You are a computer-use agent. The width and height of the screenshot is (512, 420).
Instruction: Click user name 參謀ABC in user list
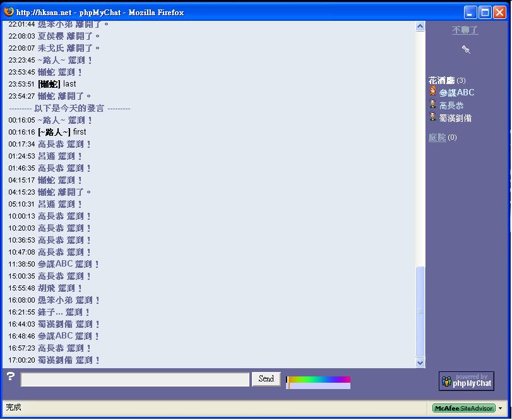(456, 93)
